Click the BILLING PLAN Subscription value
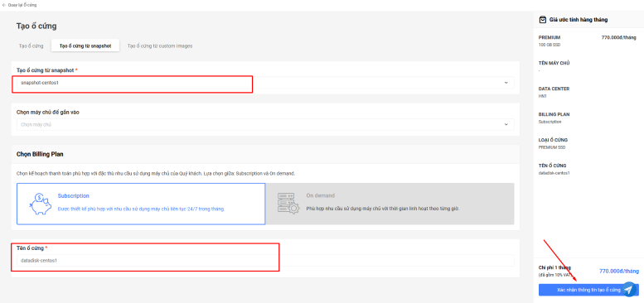The width and height of the screenshot is (644, 303). point(550,122)
